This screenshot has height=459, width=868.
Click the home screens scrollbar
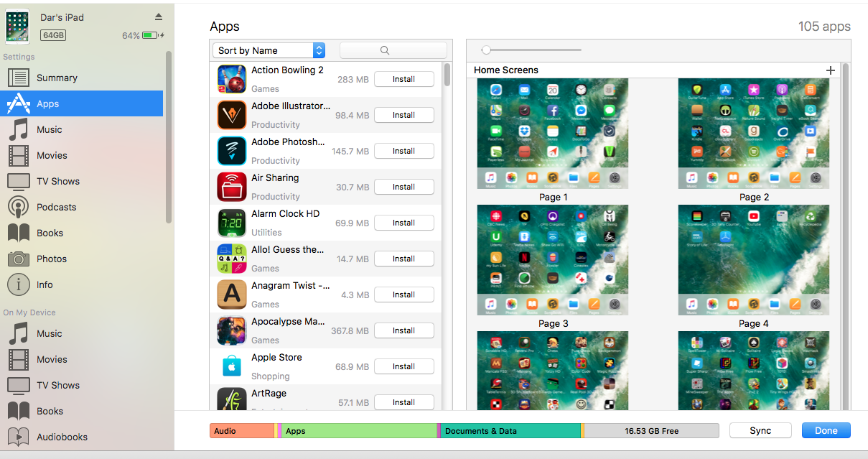pyautogui.click(x=845, y=237)
